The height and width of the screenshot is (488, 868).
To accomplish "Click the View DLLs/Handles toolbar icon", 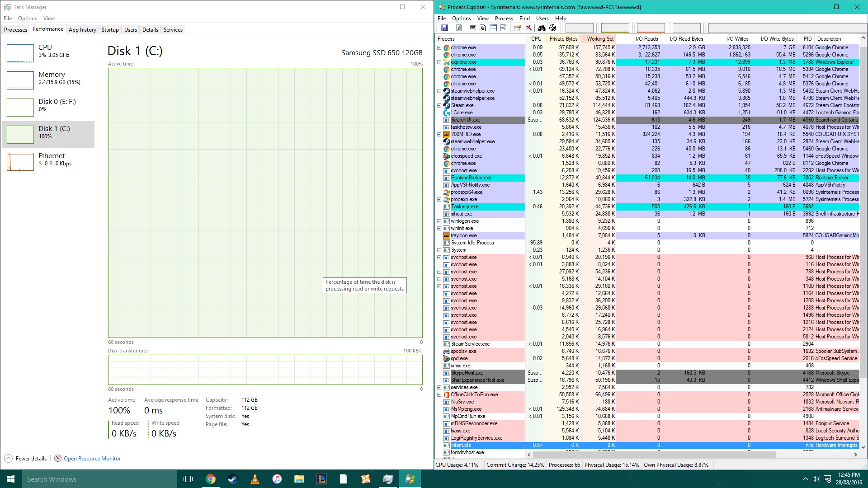I will pos(503,28).
